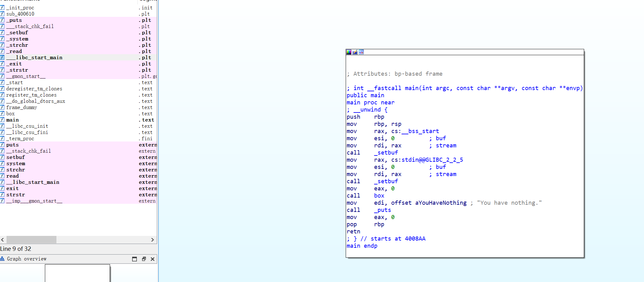Close the Graph overview panel

point(152,259)
